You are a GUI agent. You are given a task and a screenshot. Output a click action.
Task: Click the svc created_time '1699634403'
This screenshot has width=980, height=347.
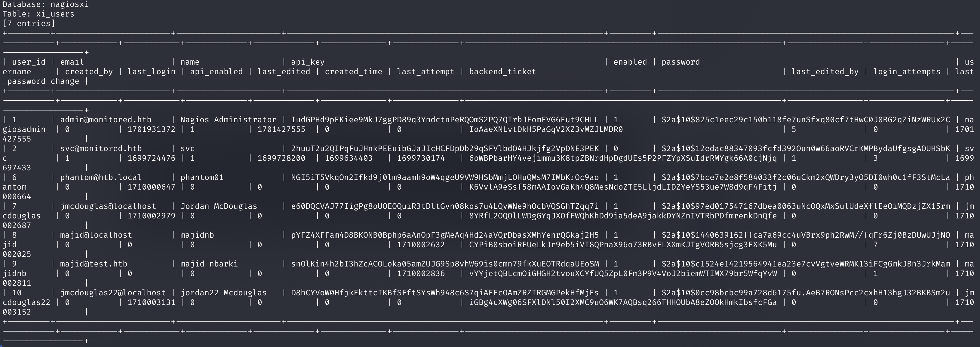pos(349,158)
